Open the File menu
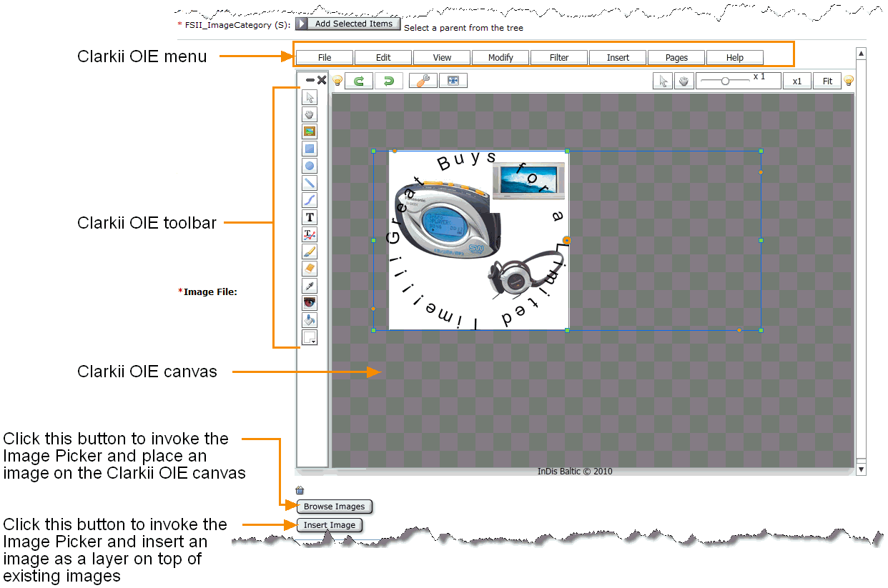The image size is (888, 588). 325,58
